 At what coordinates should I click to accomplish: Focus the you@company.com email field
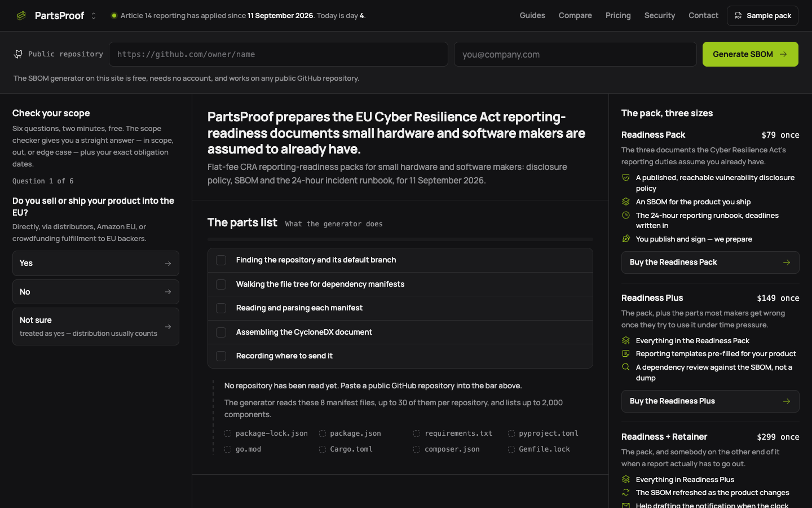(x=575, y=54)
